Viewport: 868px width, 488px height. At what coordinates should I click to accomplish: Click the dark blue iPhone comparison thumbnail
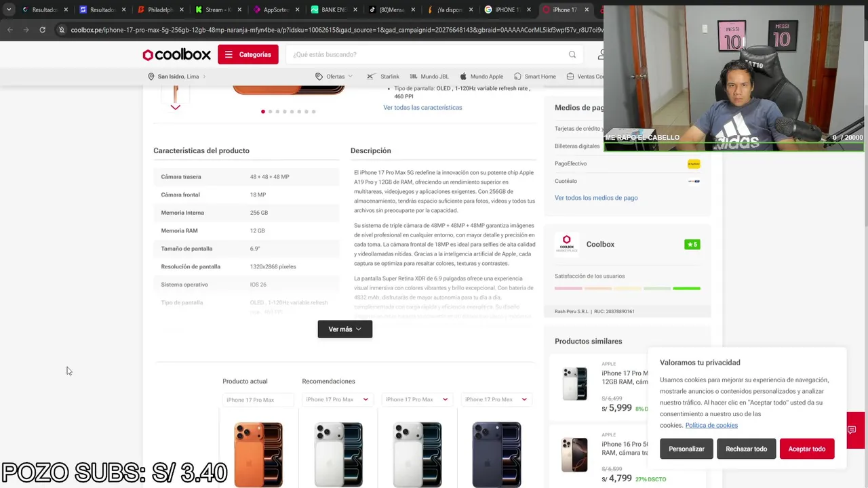[496, 454]
